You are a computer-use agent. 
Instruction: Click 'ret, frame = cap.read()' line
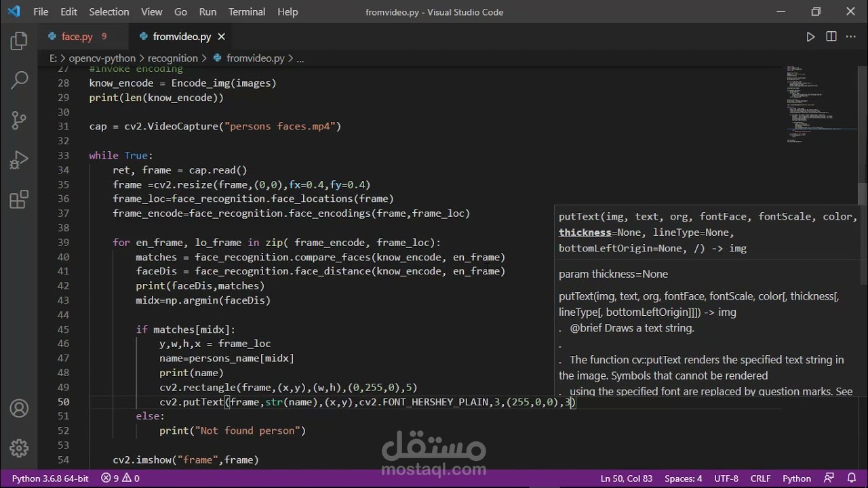point(180,170)
